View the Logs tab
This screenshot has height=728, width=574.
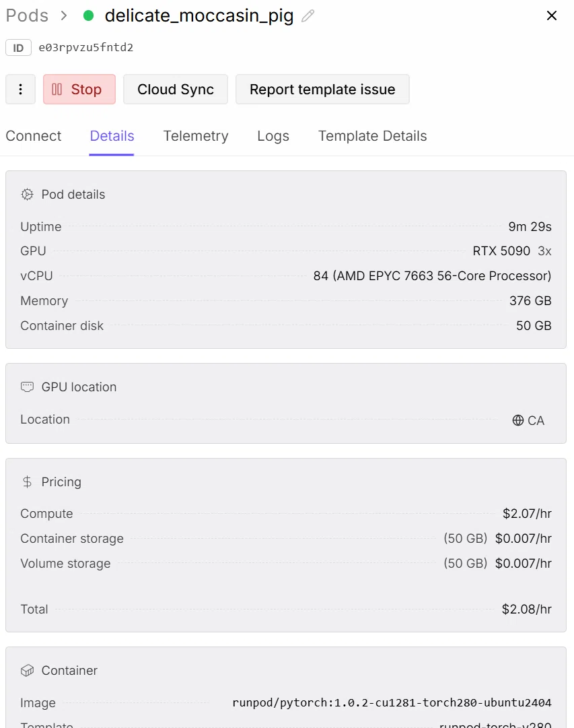coord(273,136)
